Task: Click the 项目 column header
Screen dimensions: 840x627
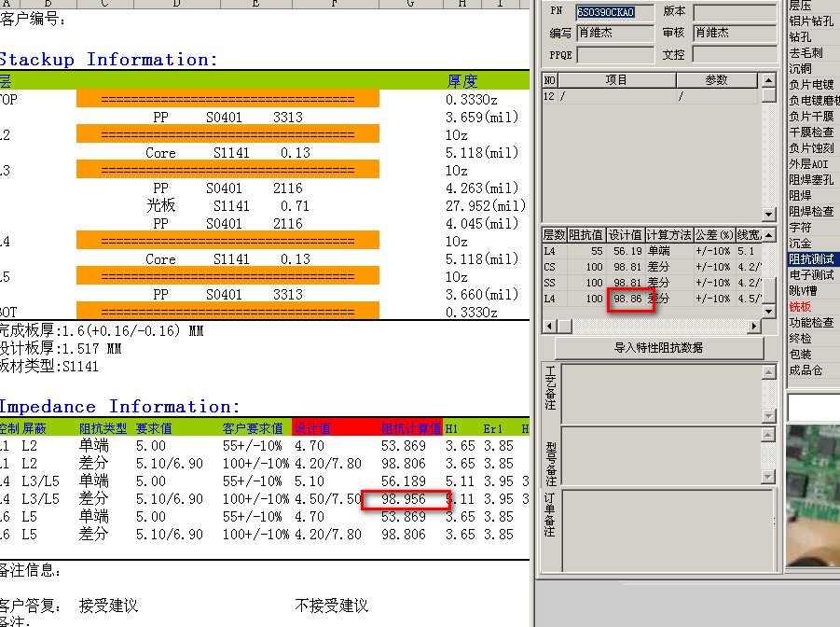Action: pos(616,80)
